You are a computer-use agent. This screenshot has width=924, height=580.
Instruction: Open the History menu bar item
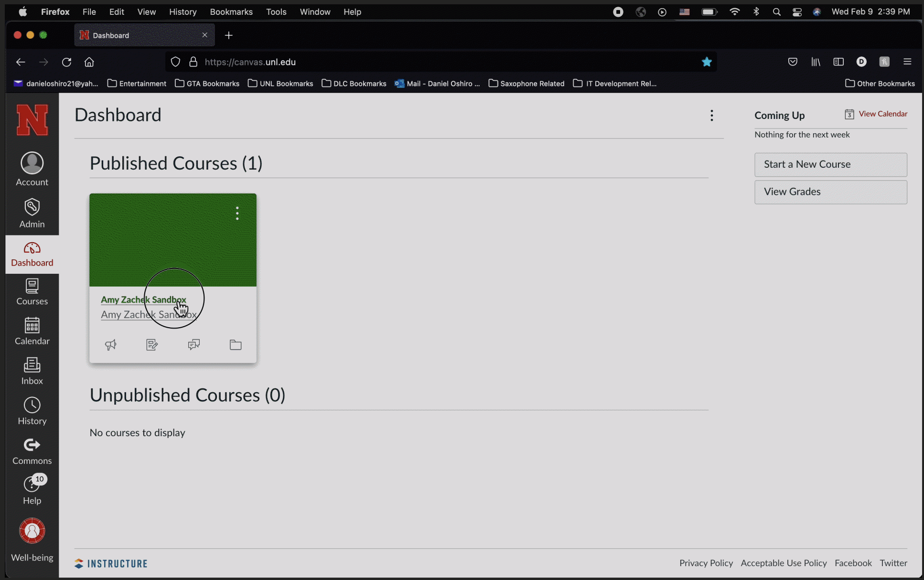183,12
